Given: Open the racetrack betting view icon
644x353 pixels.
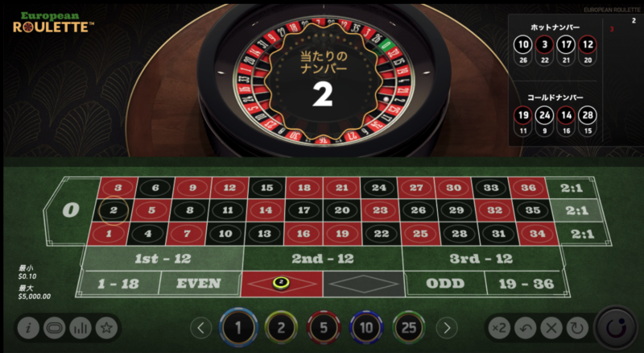Looking at the screenshot, I should (54, 327).
